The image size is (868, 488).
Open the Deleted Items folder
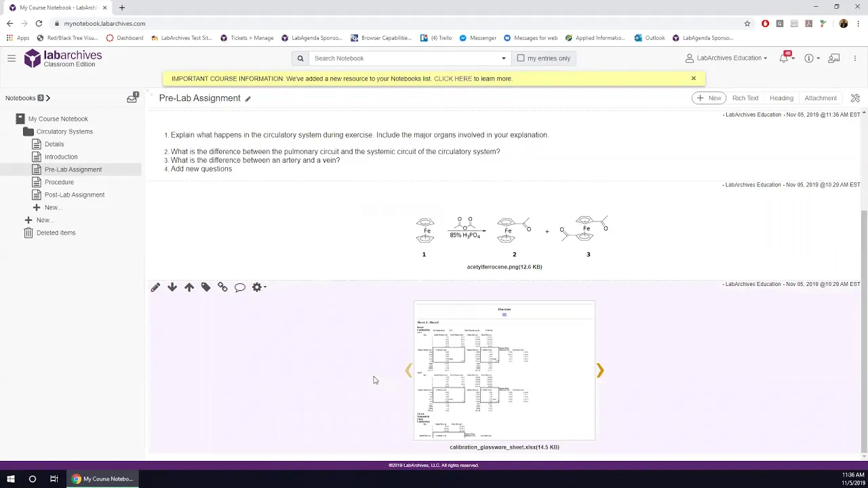pyautogui.click(x=56, y=232)
